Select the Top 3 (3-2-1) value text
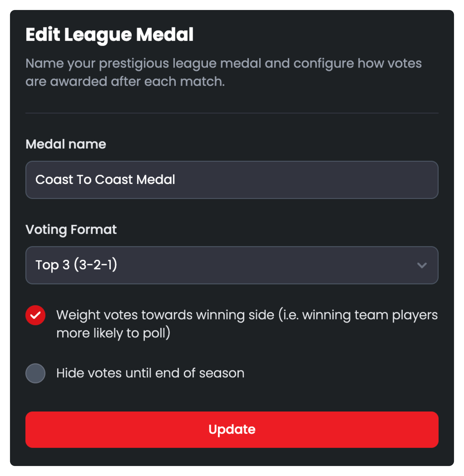The width and height of the screenshot is (464, 476). (x=76, y=265)
